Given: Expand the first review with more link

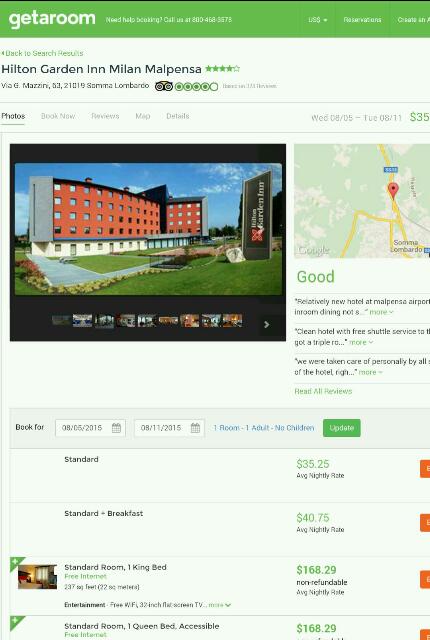Looking at the screenshot, I should [381, 312].
